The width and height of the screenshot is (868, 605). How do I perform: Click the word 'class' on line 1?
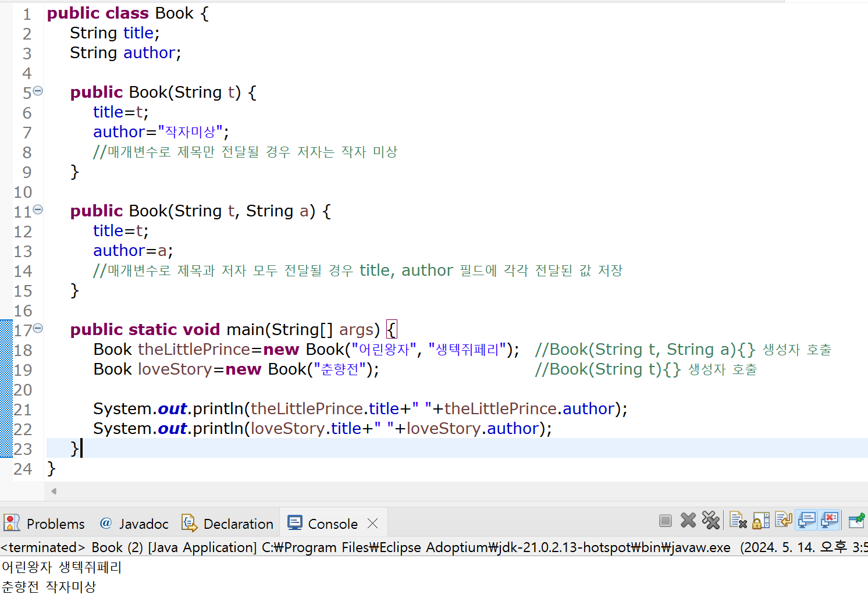point(127,13)
